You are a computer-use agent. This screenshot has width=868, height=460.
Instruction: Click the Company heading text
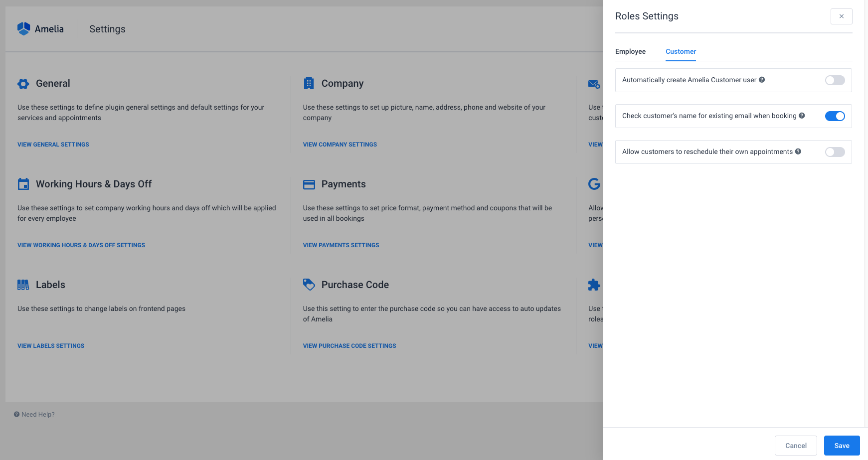coord(343,83)
